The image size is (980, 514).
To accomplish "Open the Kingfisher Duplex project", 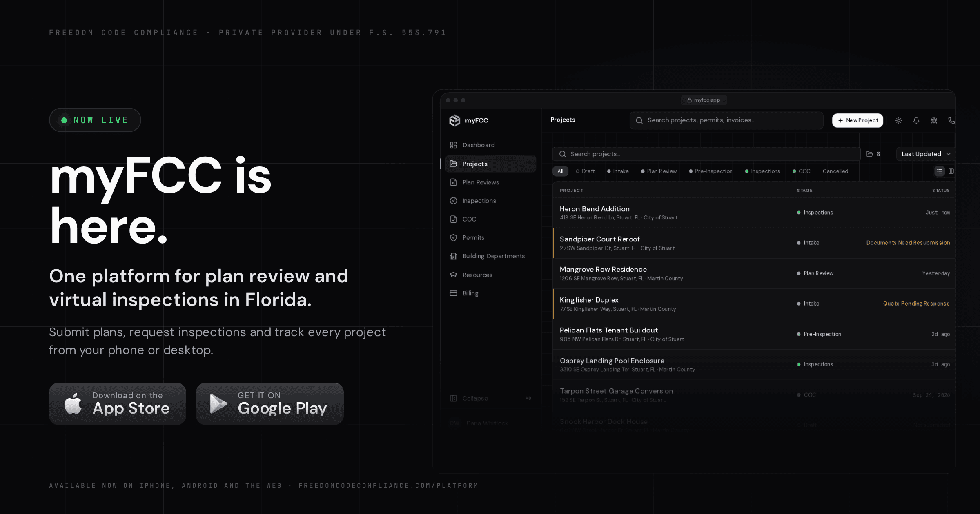I will [x=754, y=304].
